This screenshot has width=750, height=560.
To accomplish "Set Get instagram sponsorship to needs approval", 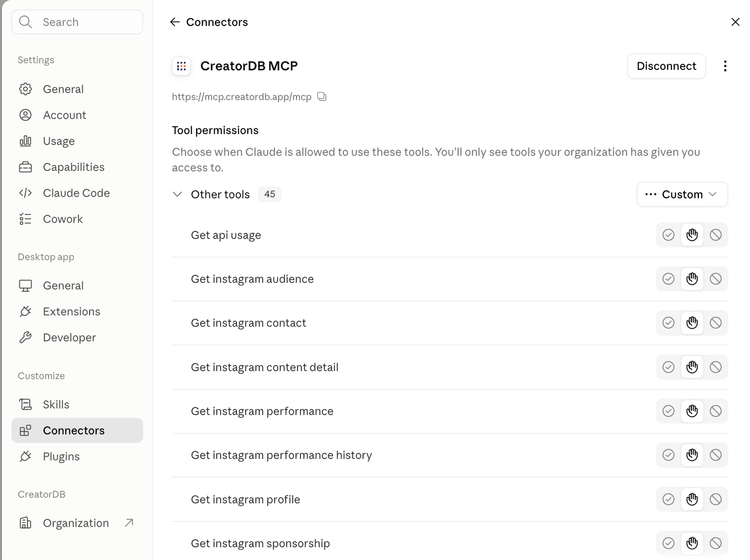I will point(692,543).
